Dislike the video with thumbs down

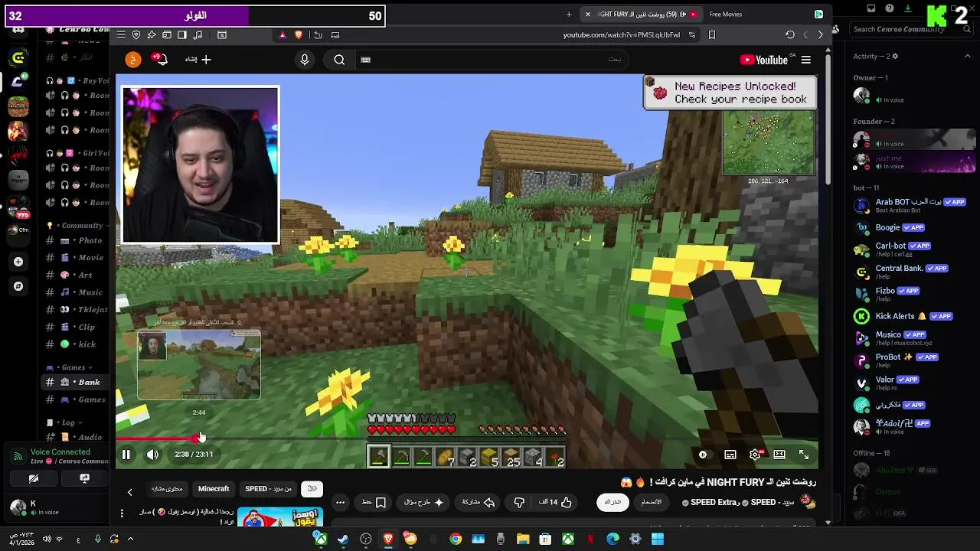tap(519, 502)
